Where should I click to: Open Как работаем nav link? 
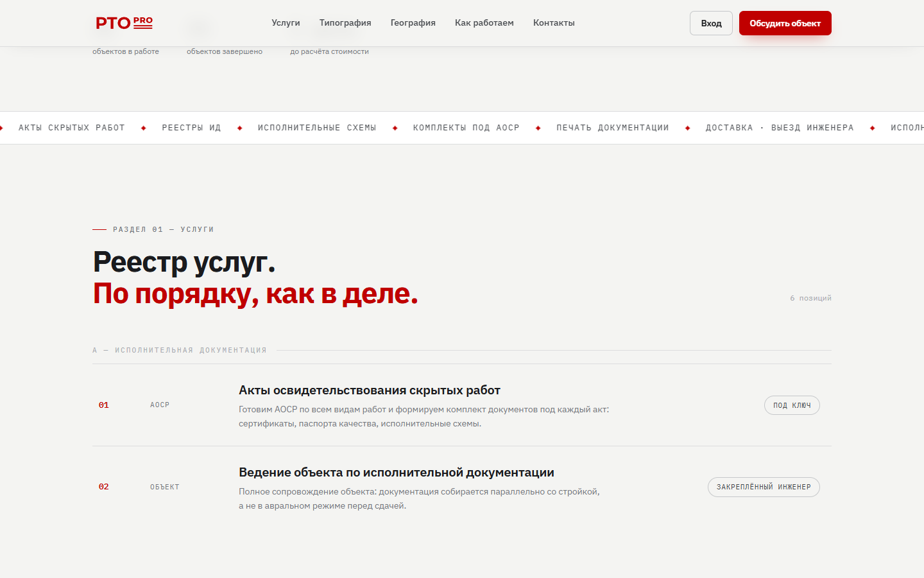pos(484,22)
